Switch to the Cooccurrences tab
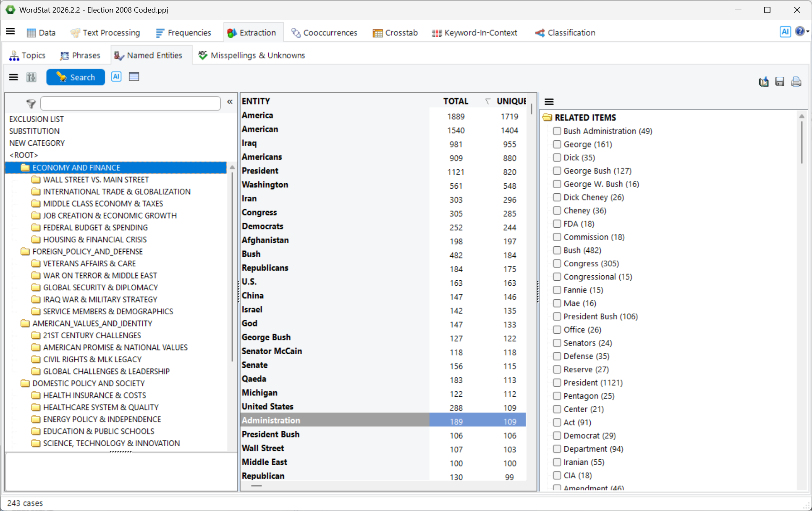 [x=325, y=33]
